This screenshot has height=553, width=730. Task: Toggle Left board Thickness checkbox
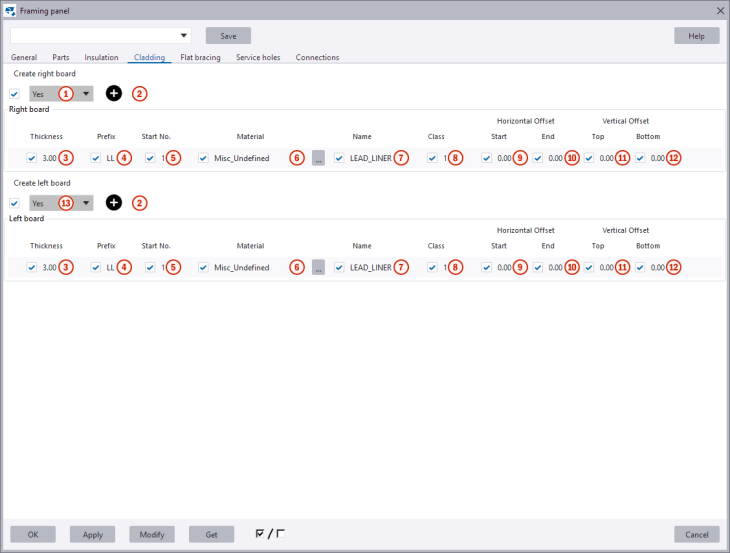click(32, 268)
